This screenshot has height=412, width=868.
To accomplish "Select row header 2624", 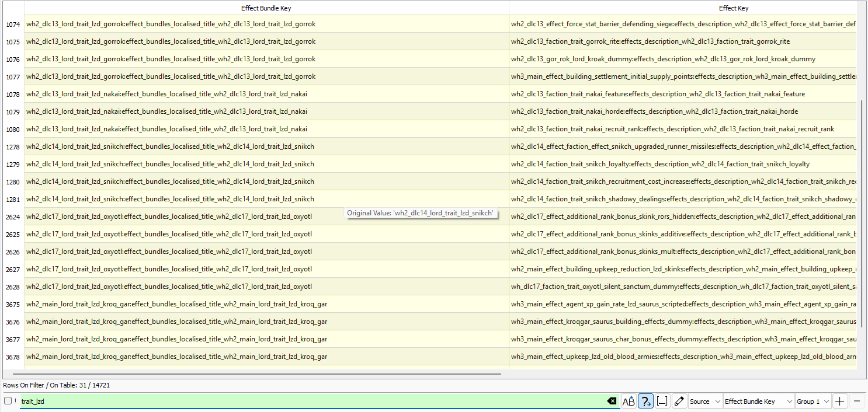I will [x=12, y=217].
